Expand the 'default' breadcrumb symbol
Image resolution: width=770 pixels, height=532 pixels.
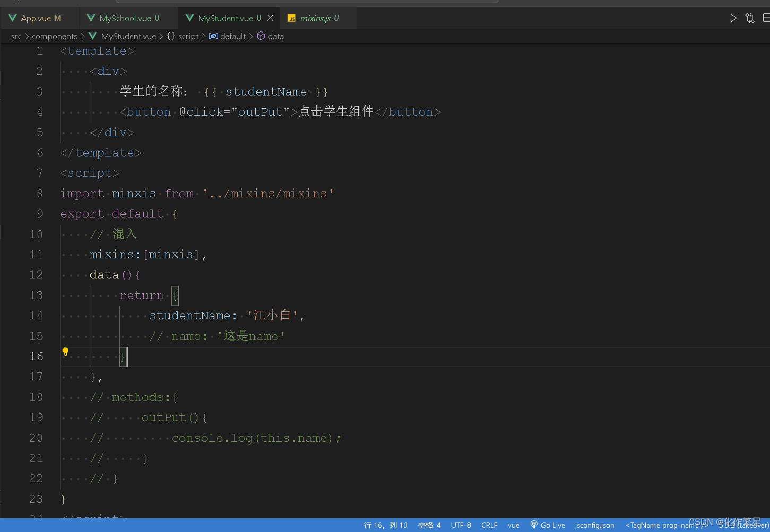(x=228, y=36)
